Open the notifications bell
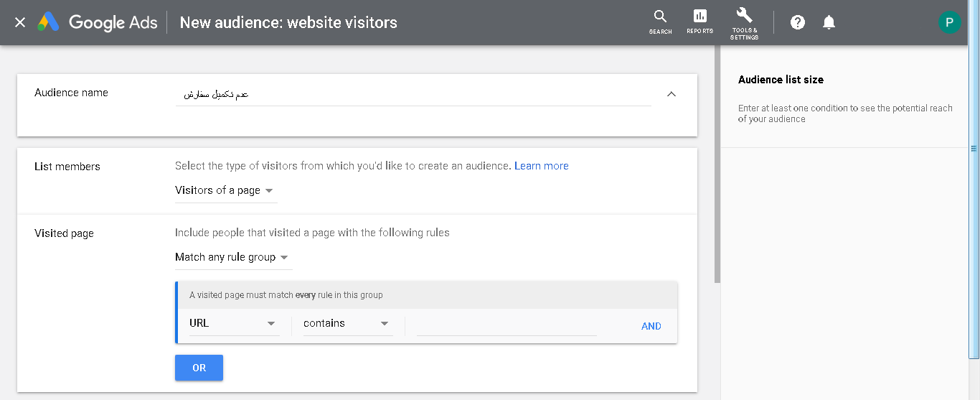This screenshot has width=980, height=400. 829,22
